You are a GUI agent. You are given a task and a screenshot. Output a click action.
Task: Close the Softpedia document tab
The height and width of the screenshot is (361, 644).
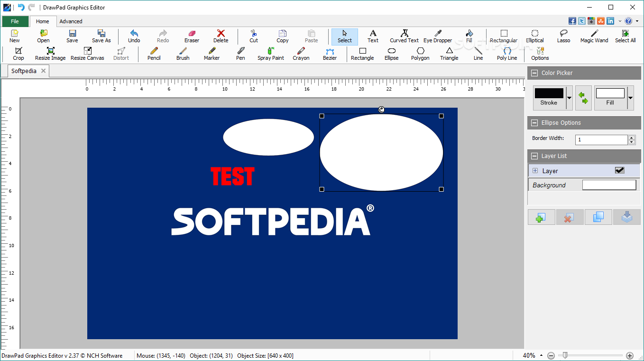(43, 71)
